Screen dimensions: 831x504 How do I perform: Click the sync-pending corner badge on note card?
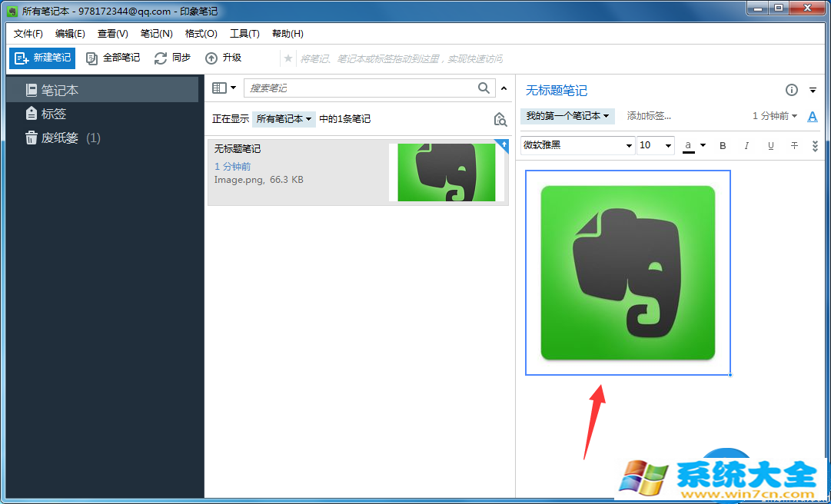coord(504,144)
